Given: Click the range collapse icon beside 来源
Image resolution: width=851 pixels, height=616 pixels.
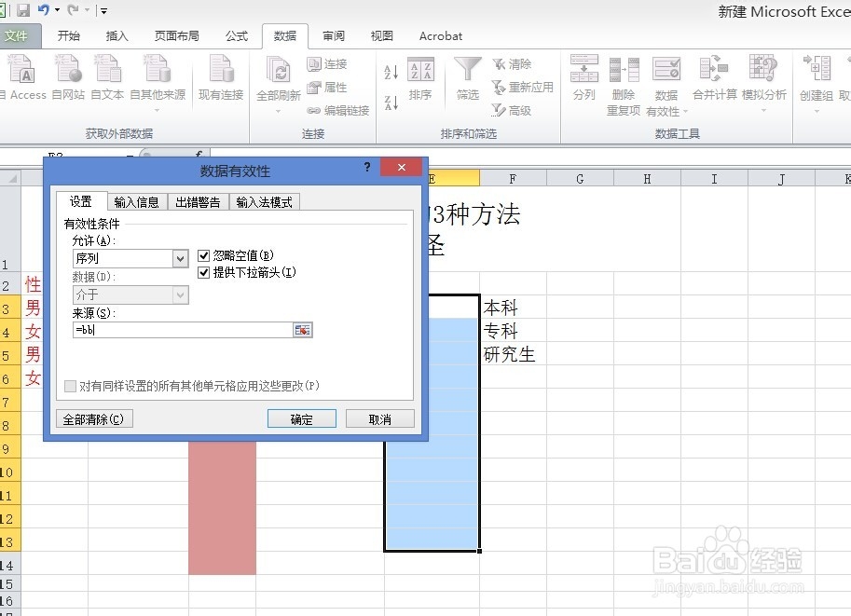Looking at the screenshot, I should click(x=302, y=329).
